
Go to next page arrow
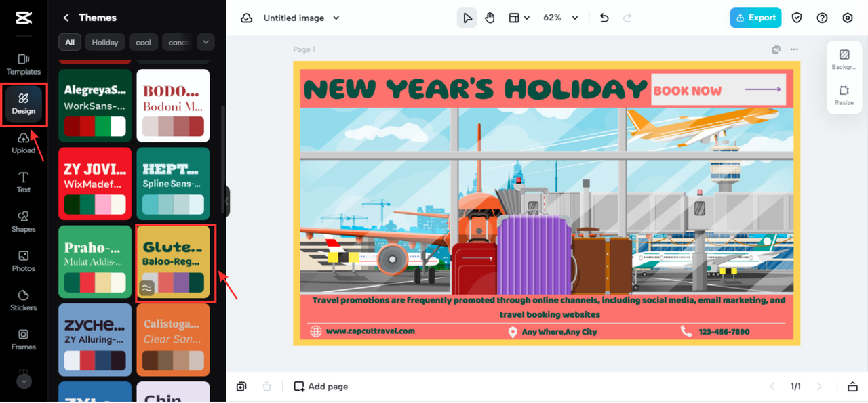[x=819, y=387]
